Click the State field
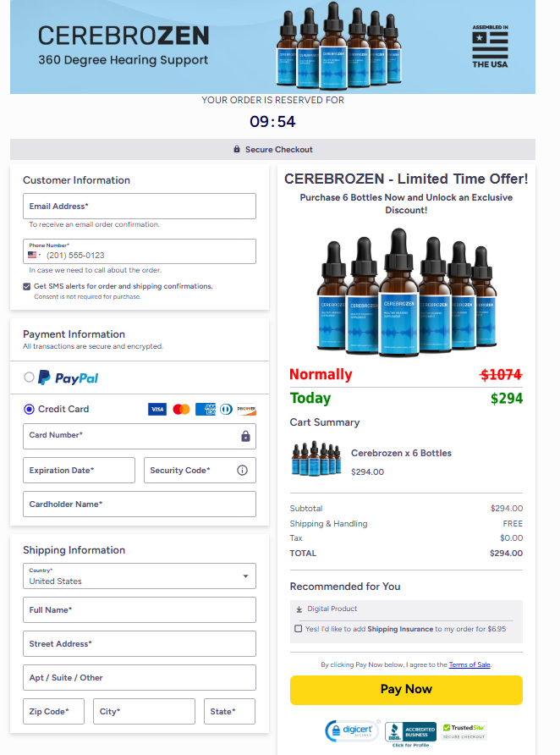The height and width of the screenshot is (755, 560). pyautogui.click(x=229, y=712)
